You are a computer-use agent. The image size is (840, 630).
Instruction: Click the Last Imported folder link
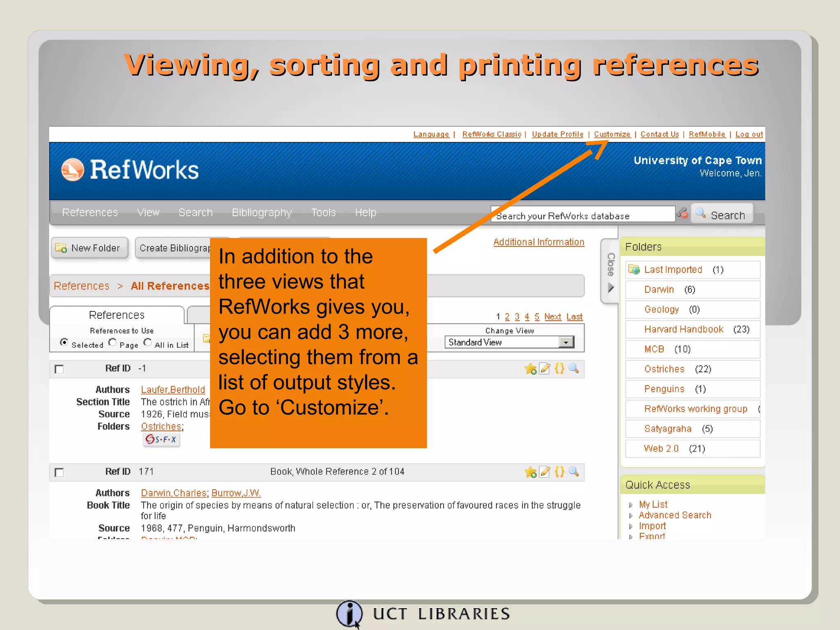673,269
